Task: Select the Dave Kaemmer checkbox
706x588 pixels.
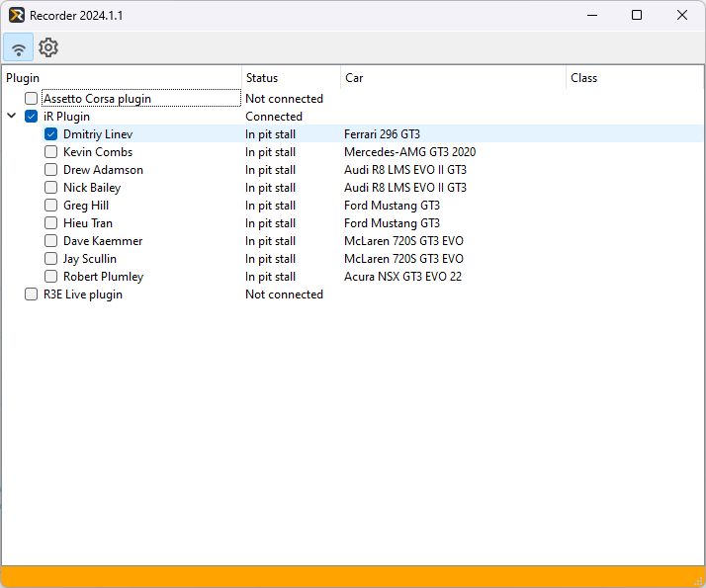Action: point(50,241)
